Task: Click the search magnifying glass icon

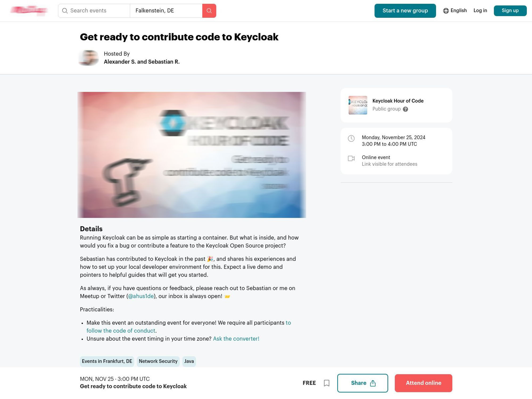Action: [209, 10]
